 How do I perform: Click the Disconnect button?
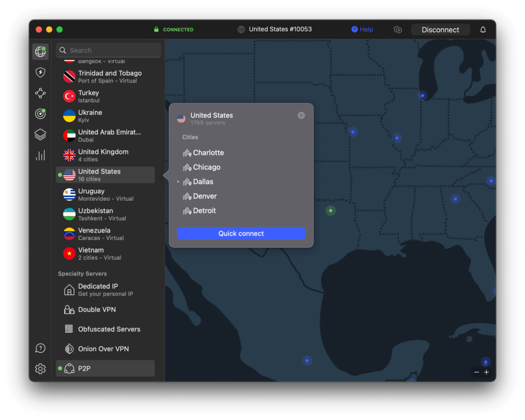[x=440, y=29]
